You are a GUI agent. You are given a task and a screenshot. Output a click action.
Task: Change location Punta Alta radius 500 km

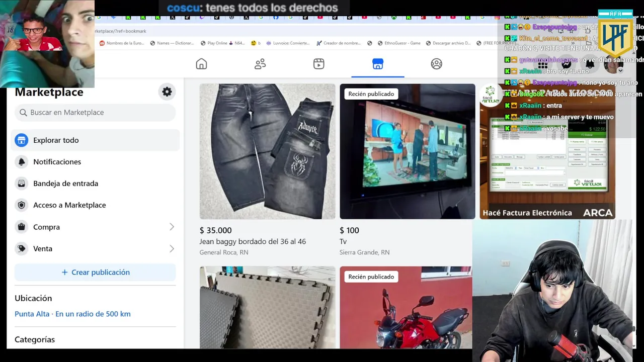pyautogui.click(x=72, y=314)
